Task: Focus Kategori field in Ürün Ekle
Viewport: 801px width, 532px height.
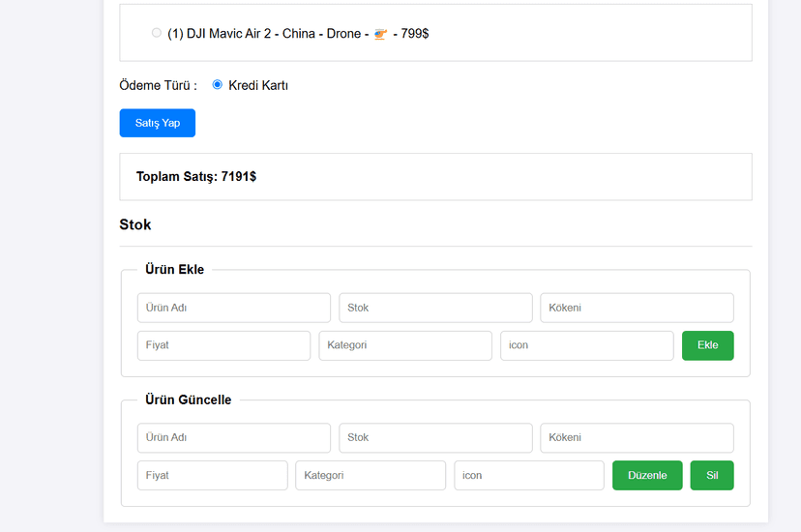Action: point(405,345)
